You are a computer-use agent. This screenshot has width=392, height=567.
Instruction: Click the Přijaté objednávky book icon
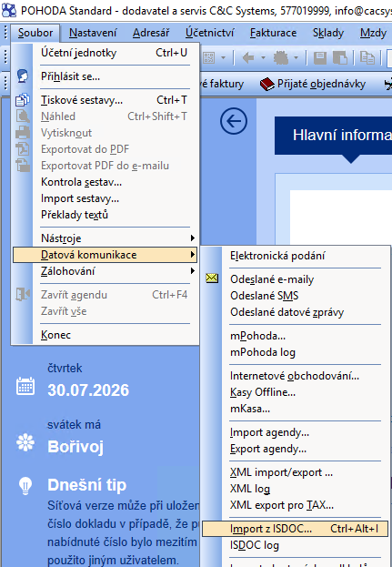point(267,85)
